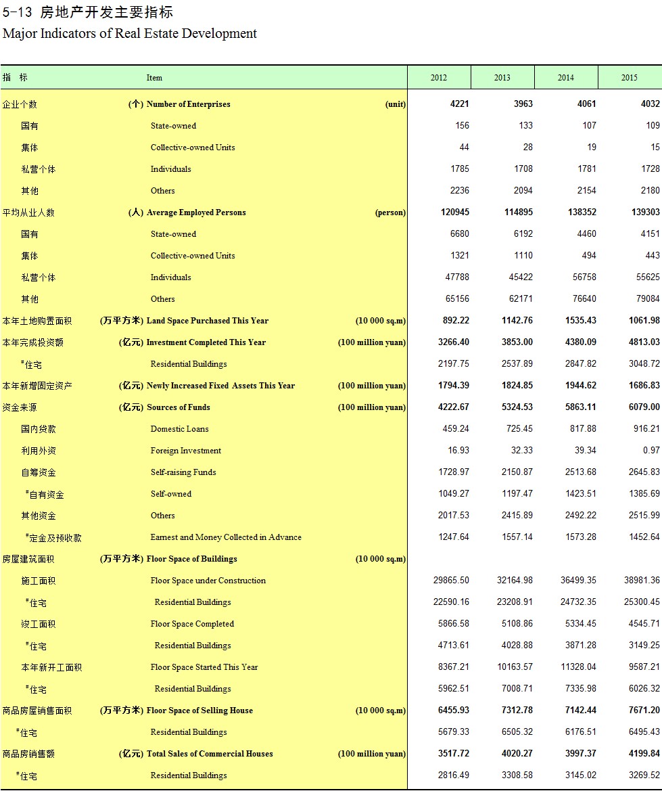The width and height of the screenshot is (662, 812).
Task: Click value 6680 state-owned employees 2012
Action: click(460, 234)
